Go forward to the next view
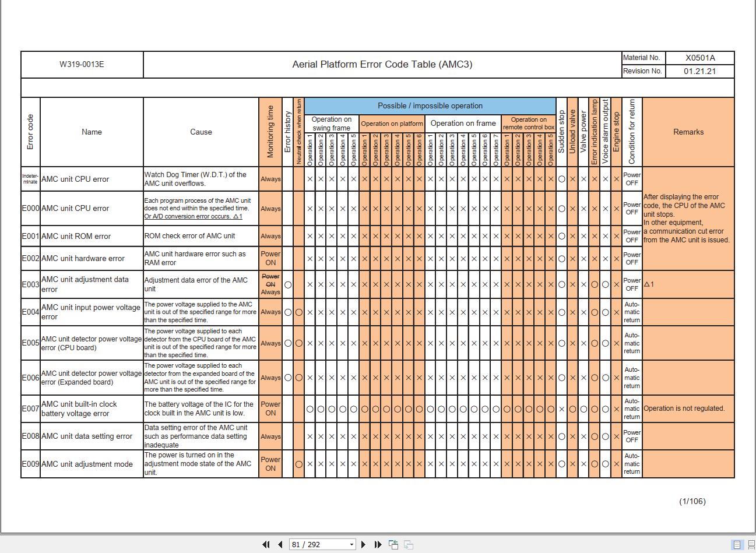756x553 pixels. point(408,544)
